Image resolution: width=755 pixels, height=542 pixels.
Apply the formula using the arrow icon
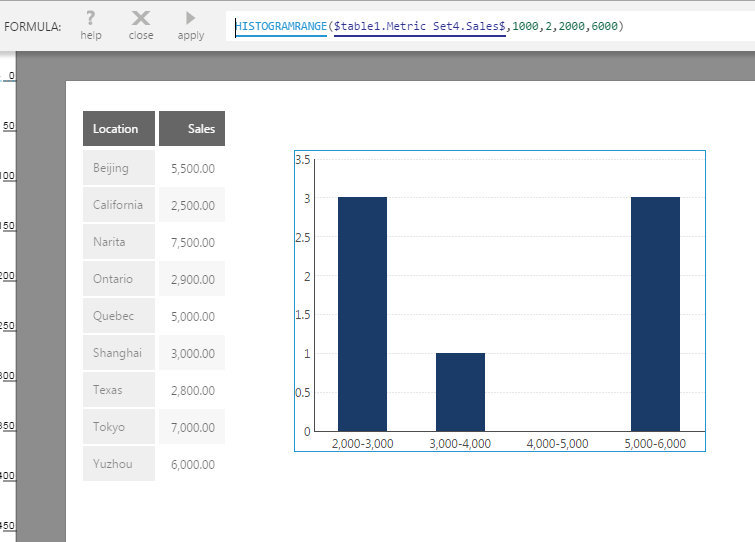pos(190,18)
